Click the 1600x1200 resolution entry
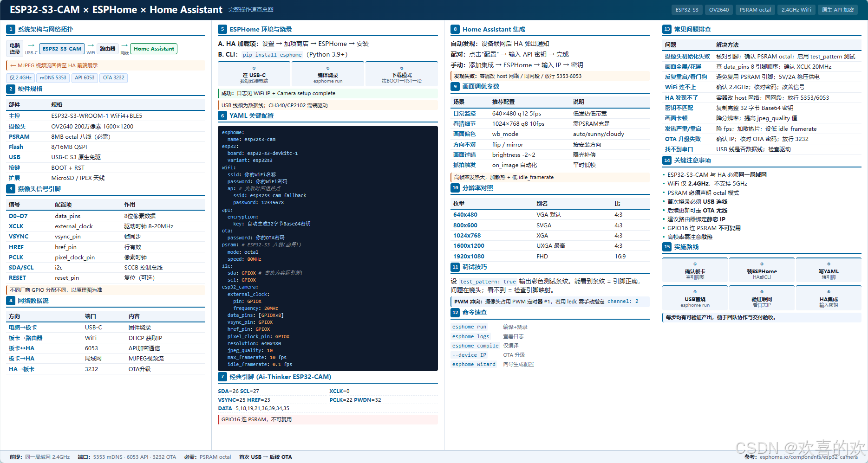This screenshot has width=868, height=463. point(469,246)
